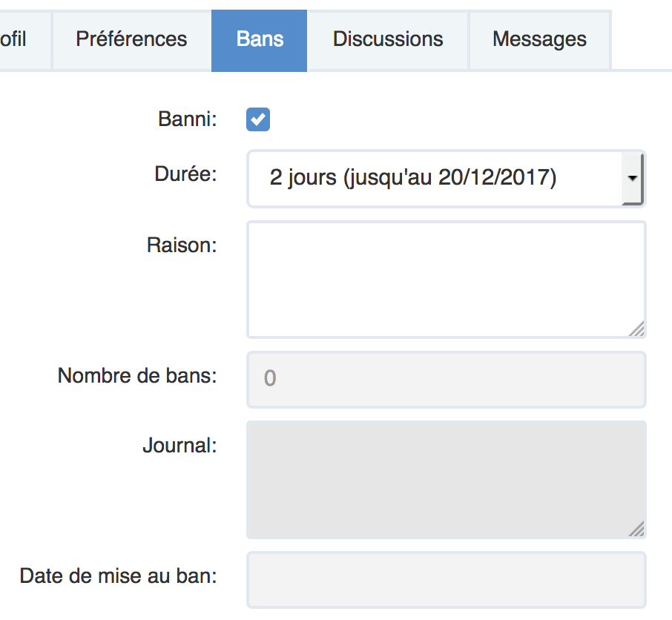Open the Discussions tab

point(388,39)
